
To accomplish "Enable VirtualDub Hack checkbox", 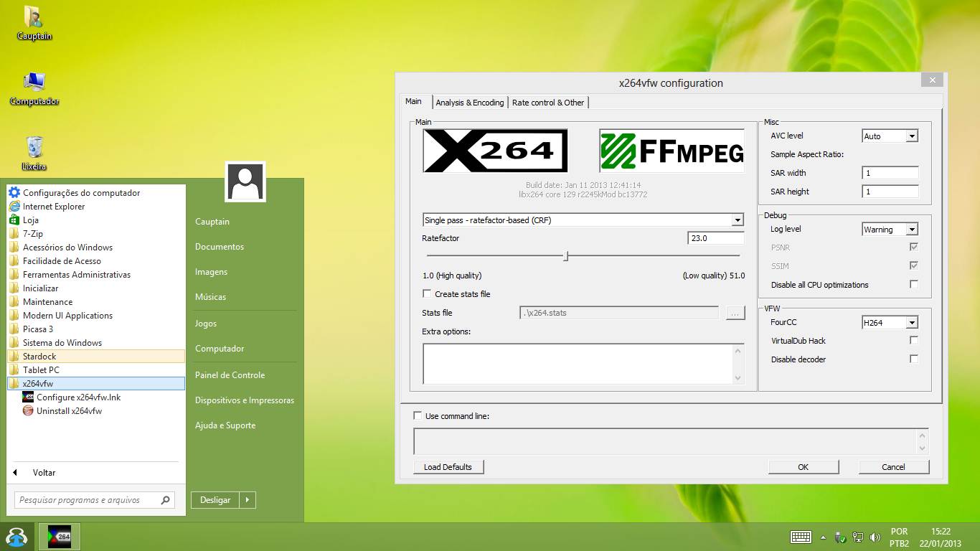I will click(913, 340).
